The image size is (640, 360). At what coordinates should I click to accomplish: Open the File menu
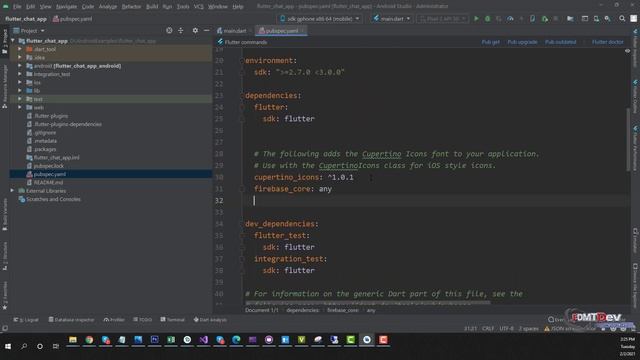coord(17,7)
